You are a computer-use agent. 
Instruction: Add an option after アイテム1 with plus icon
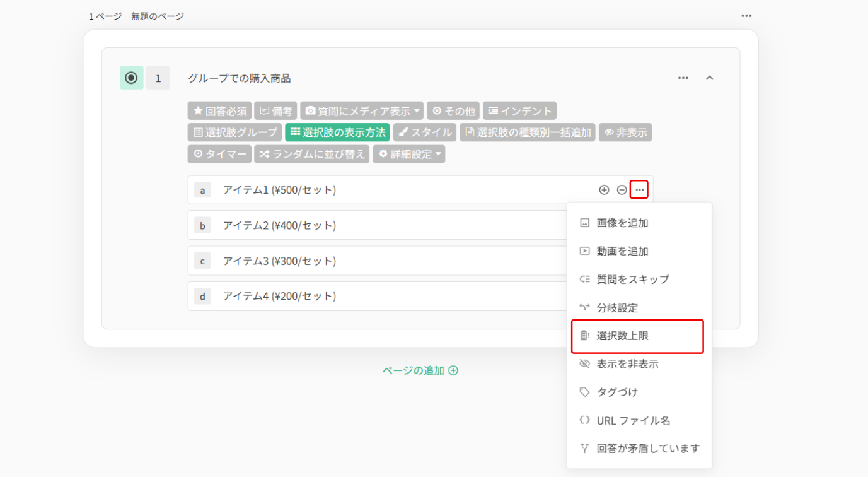[604, 190]
